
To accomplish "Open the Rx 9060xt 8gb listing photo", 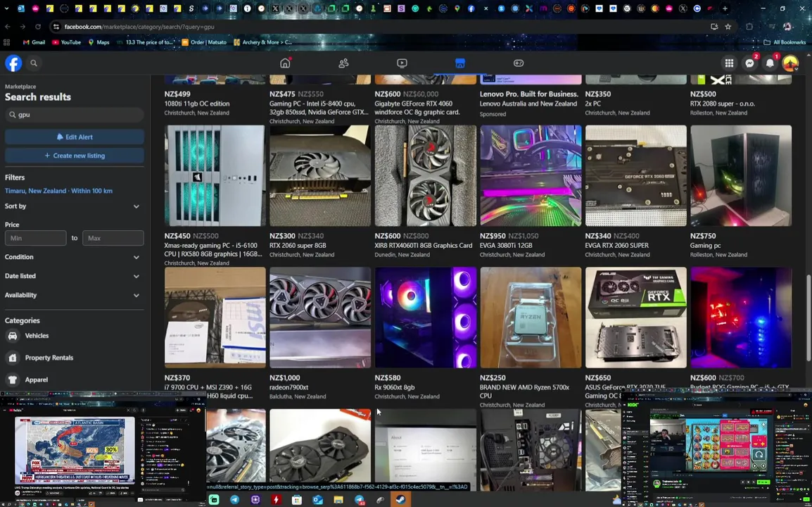I will [425, 318].
